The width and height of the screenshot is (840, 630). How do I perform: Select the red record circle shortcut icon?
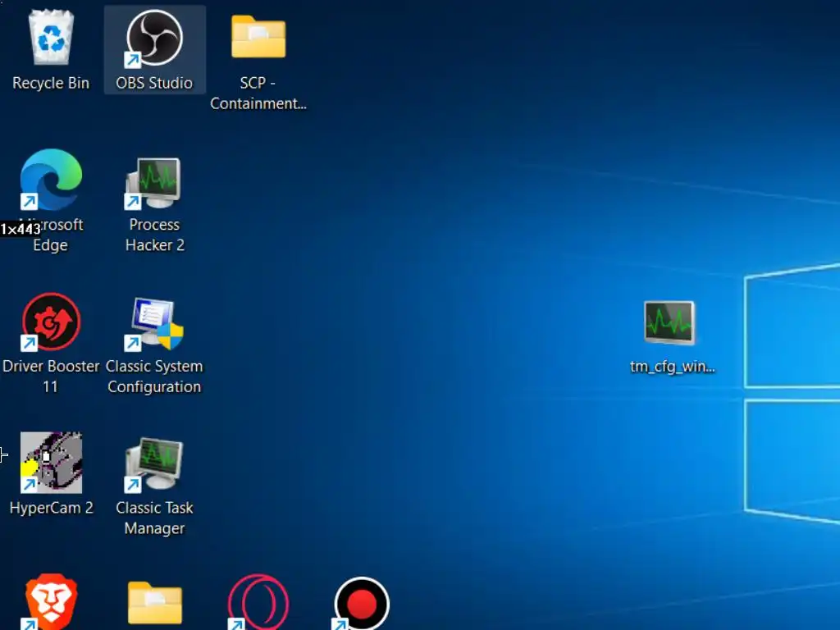[362, 603]
